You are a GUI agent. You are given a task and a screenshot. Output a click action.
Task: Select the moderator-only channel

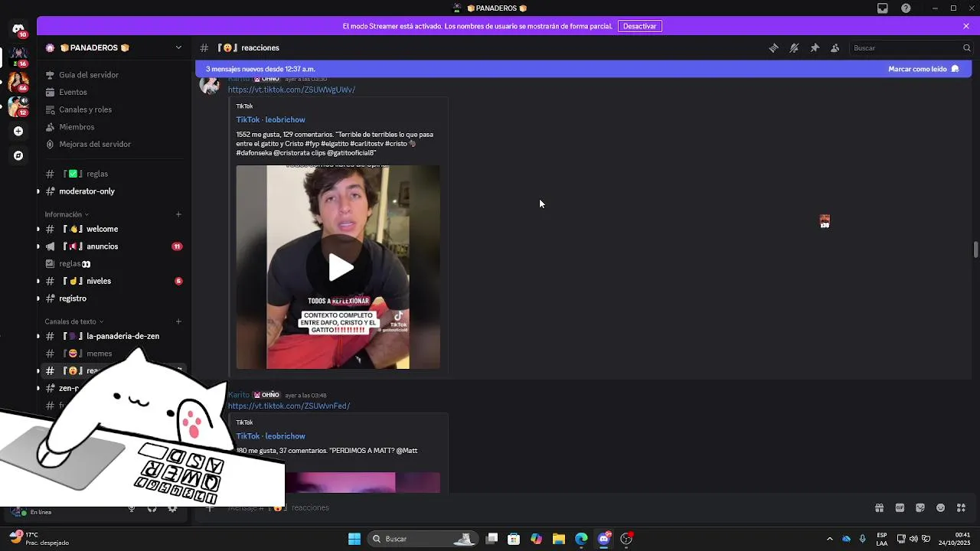coord(113,191)
